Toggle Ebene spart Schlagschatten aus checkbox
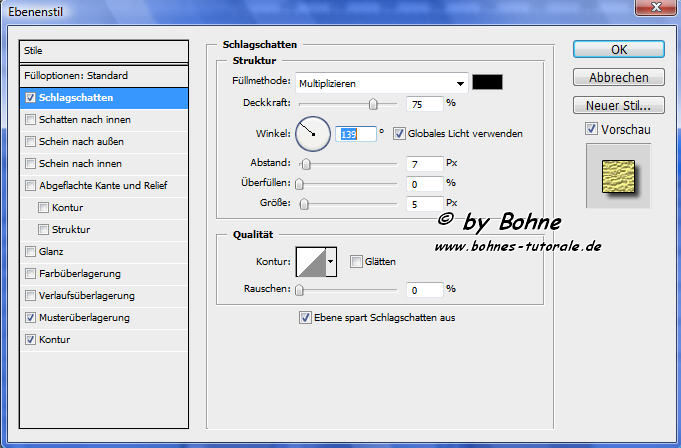The image size is (681, 448). 306,318
